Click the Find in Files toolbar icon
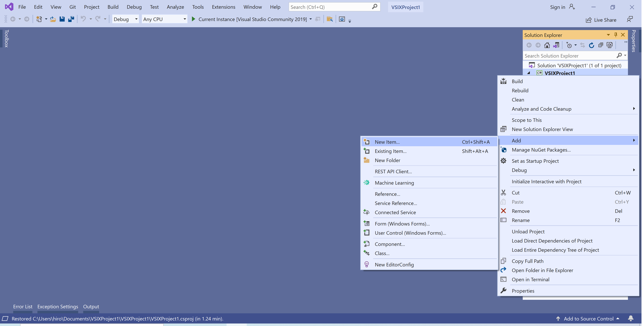 click(x=330, y=19)
